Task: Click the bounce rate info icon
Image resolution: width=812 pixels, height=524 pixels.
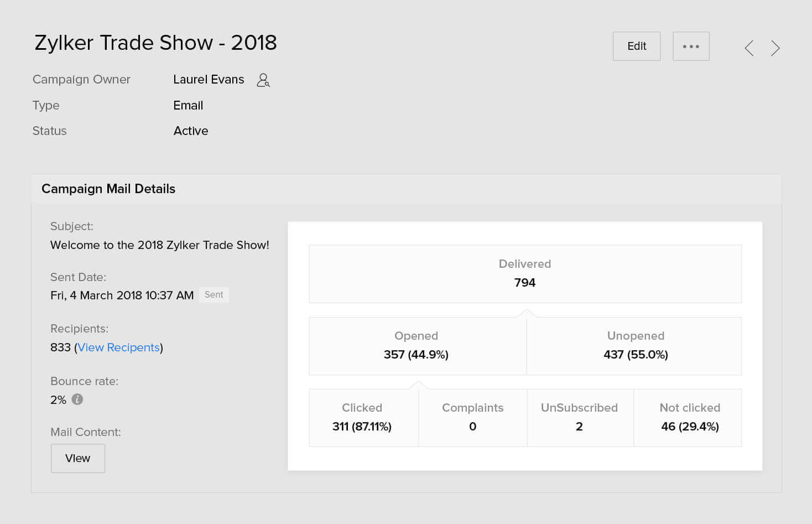Action: coord(77,399)
